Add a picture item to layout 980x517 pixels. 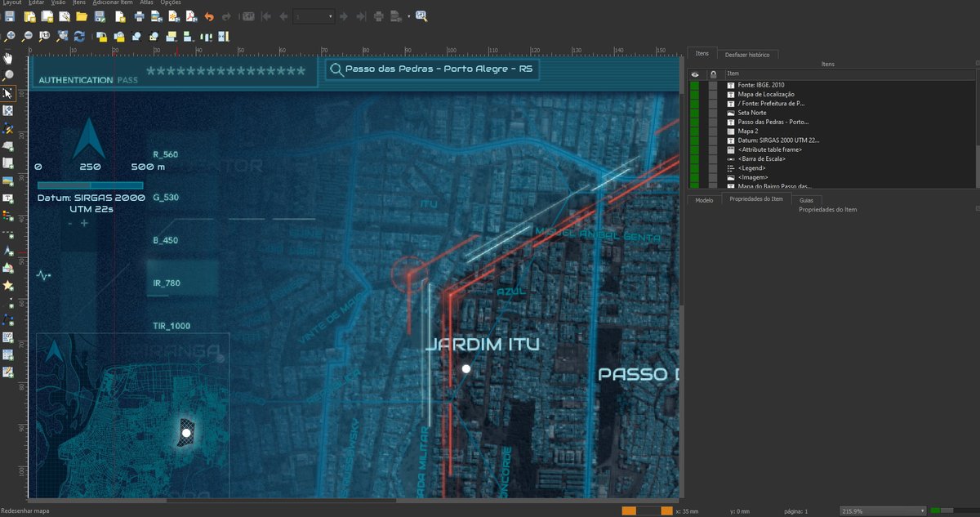tap(8, 181)
